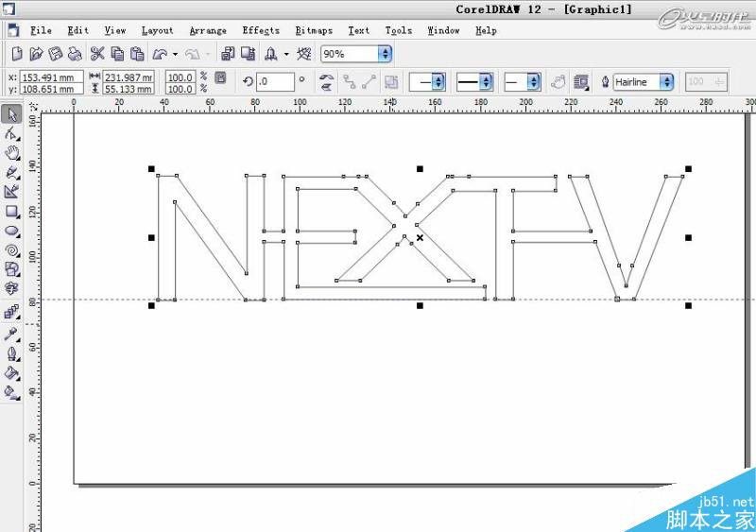Screen dimensions: 756x532
Task: Click the Paste clipboard icon
Action: click(x=137, y=54)
